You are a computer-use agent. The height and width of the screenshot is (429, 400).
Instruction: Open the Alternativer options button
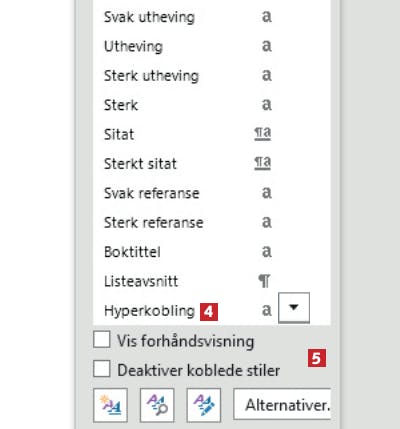283,405
